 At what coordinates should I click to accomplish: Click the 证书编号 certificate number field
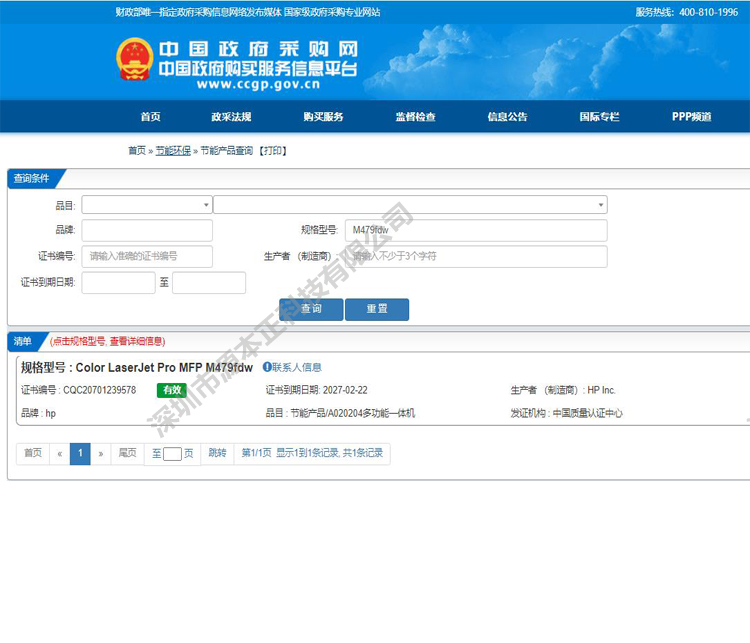[x=147, y=256]
